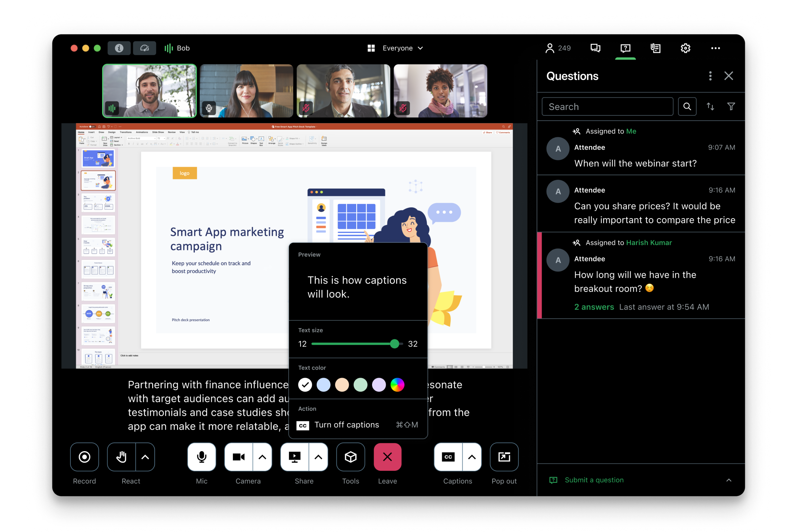Click the raise hand React icon
Screen dimensions: 798x532
click(x=121, y=457)
